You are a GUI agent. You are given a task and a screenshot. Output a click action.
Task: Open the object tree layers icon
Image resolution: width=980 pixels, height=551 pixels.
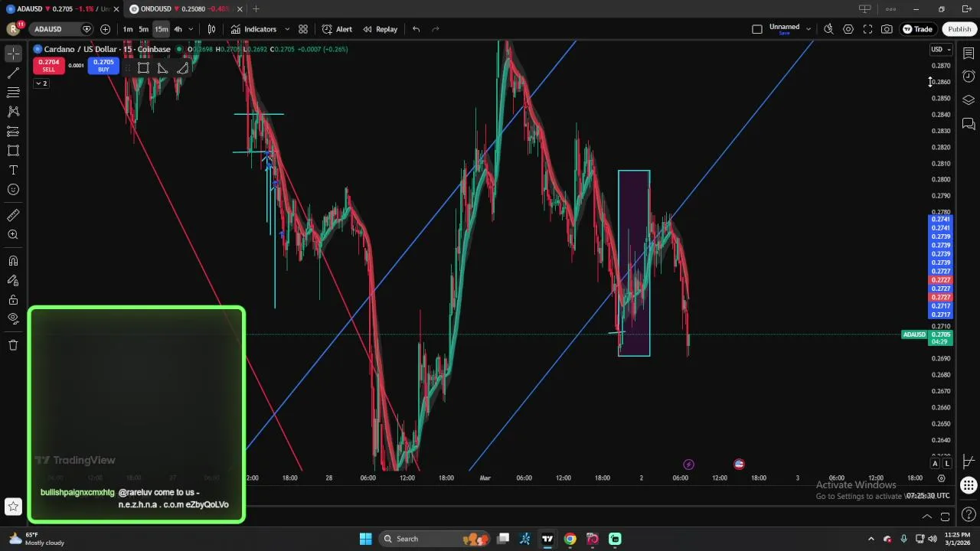969,100
